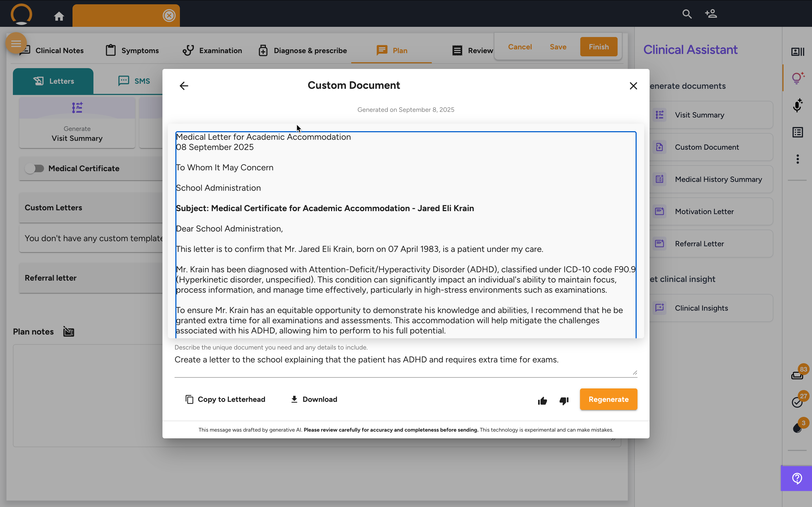Open search with magnifier icon
The width and height of the screenshot is (812, 507).
tap(687, 14)
